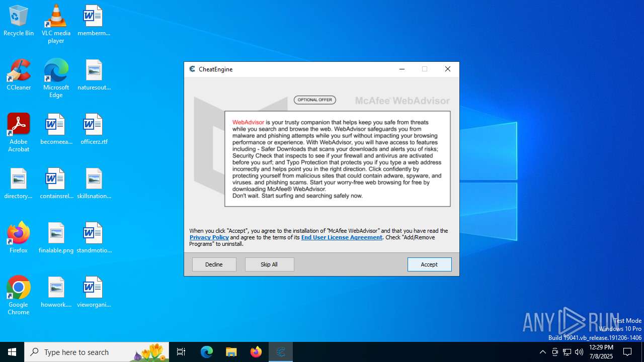Image resolution: width=644 pixels, height=362 pixels.
Task: Click the Decline button
Action: (x=214, y=264)
